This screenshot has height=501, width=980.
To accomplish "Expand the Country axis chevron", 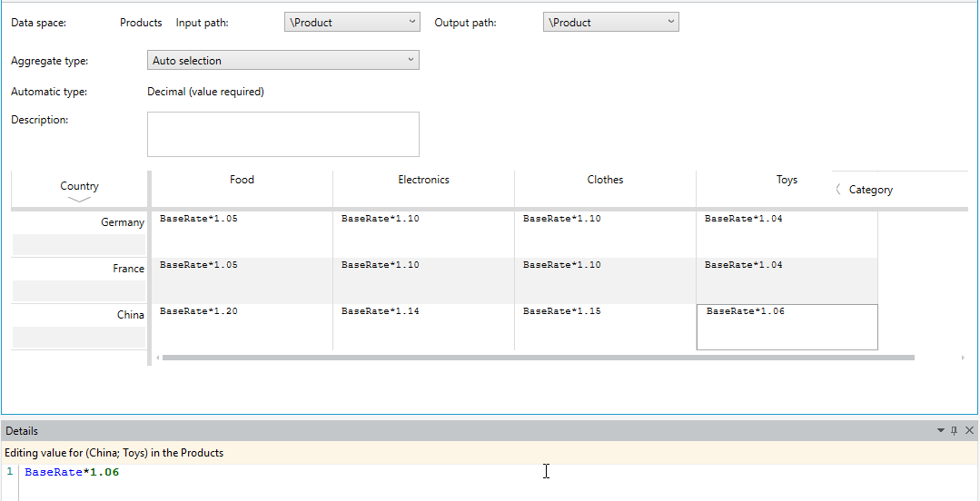I will (x=79, y=200).
